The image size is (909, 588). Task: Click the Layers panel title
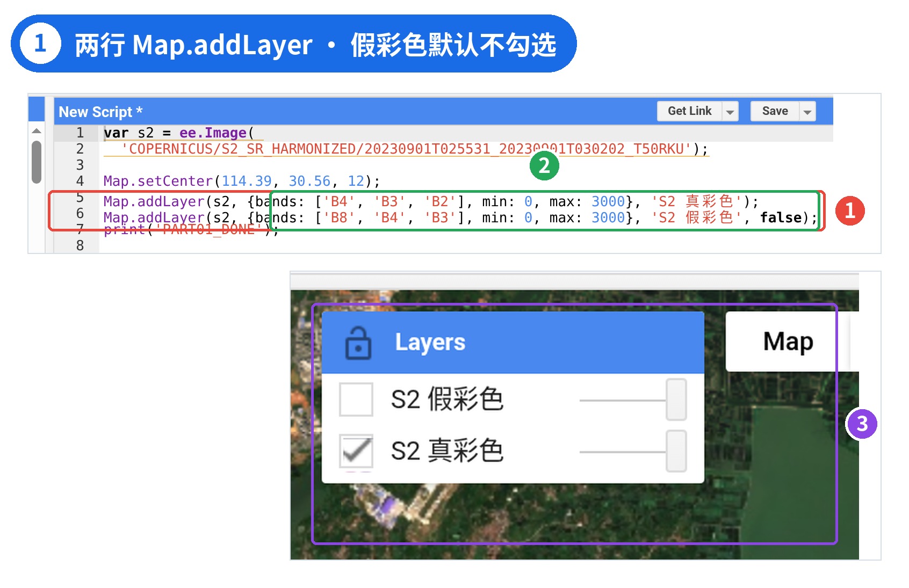tap(430, 342)
